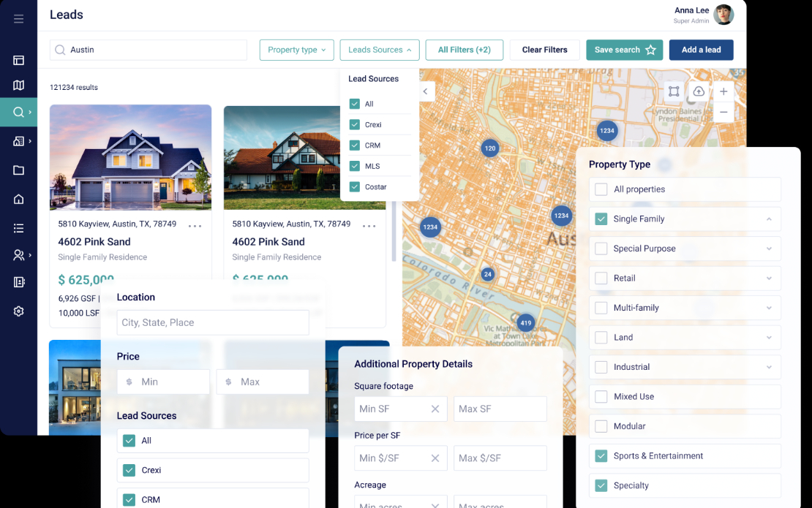Screen dimensions: 812x508
Task: Open the blue house listing photo
Action: click(130, 157)
